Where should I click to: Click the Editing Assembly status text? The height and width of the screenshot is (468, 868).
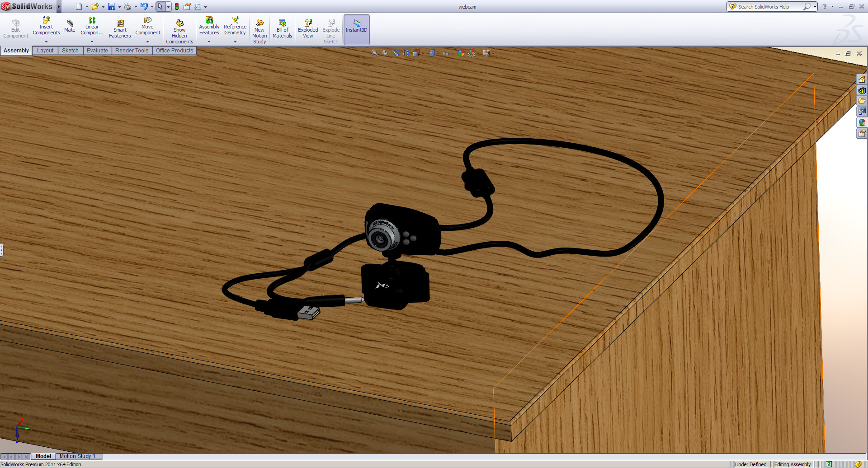[793, 464]
